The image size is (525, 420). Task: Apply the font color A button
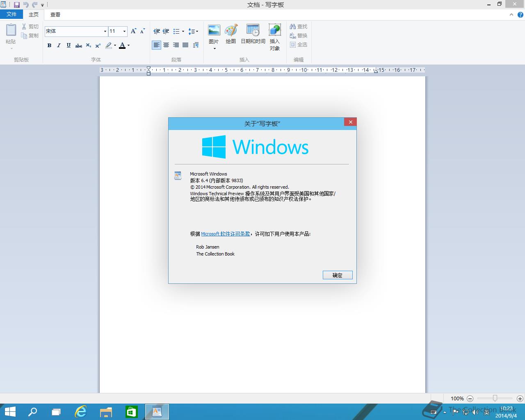(x=122, y=46)
